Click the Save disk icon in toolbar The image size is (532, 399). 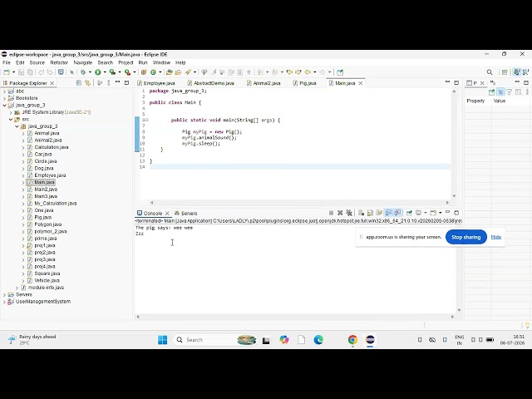[x=21, y=72]
